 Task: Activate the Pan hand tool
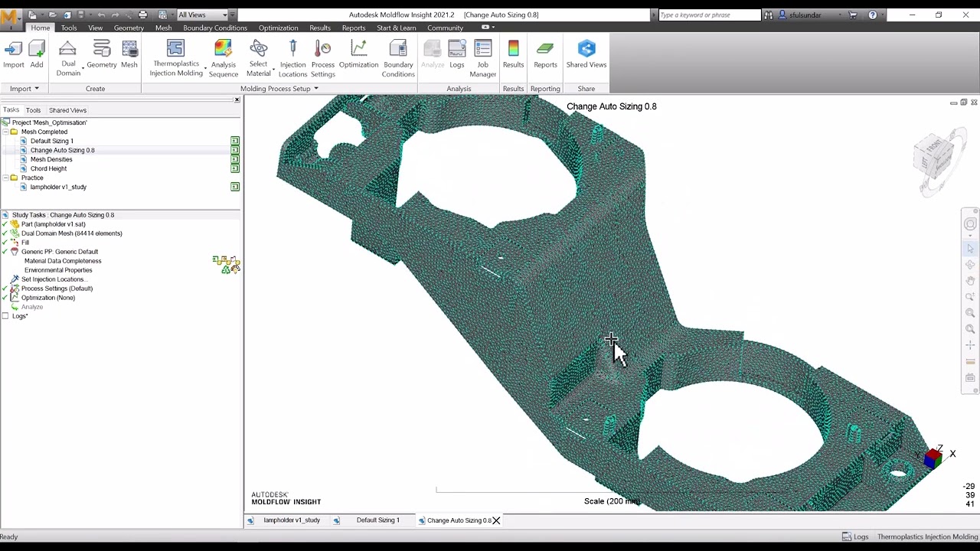[970, 281]
